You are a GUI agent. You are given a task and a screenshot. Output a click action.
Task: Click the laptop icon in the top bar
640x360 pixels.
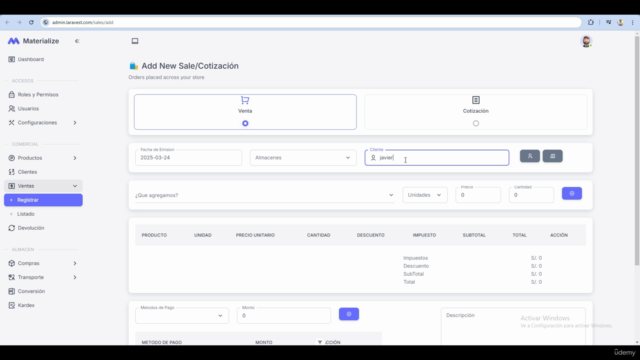coord(135,41)
